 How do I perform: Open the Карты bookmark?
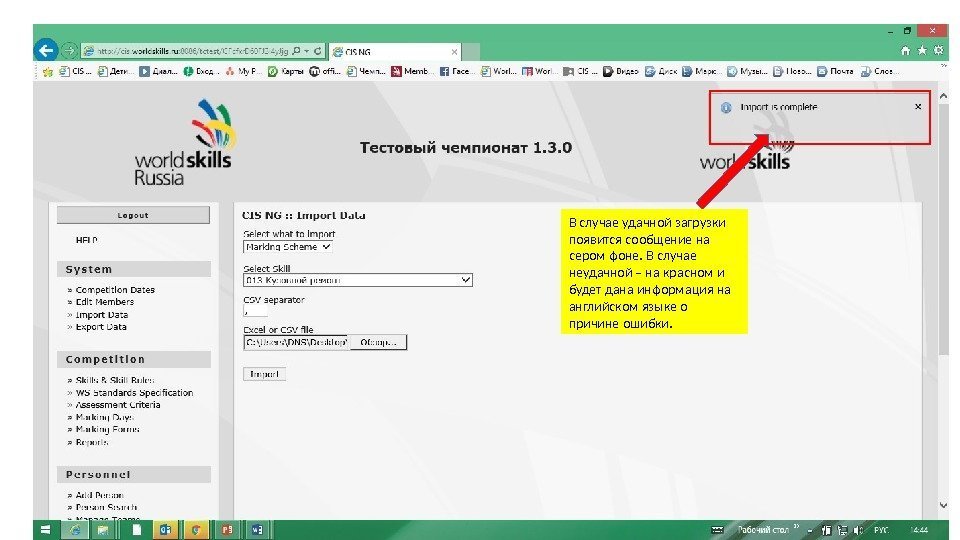point(285,72)
